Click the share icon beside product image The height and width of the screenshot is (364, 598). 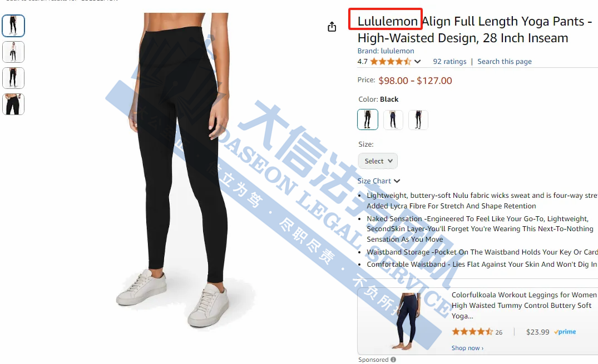pos(332,27)
